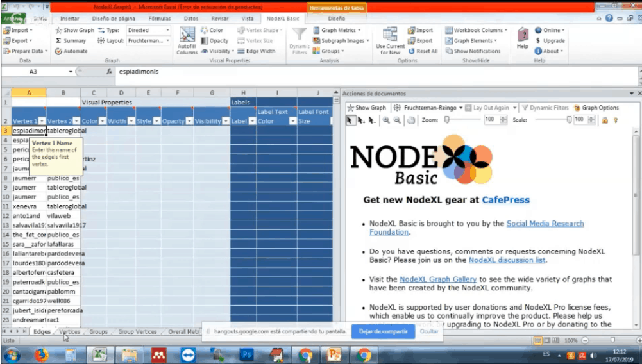This screenshot has width=642, height=364.
Task: Click Use Current for New button
Action: click(x=390, y=41)
